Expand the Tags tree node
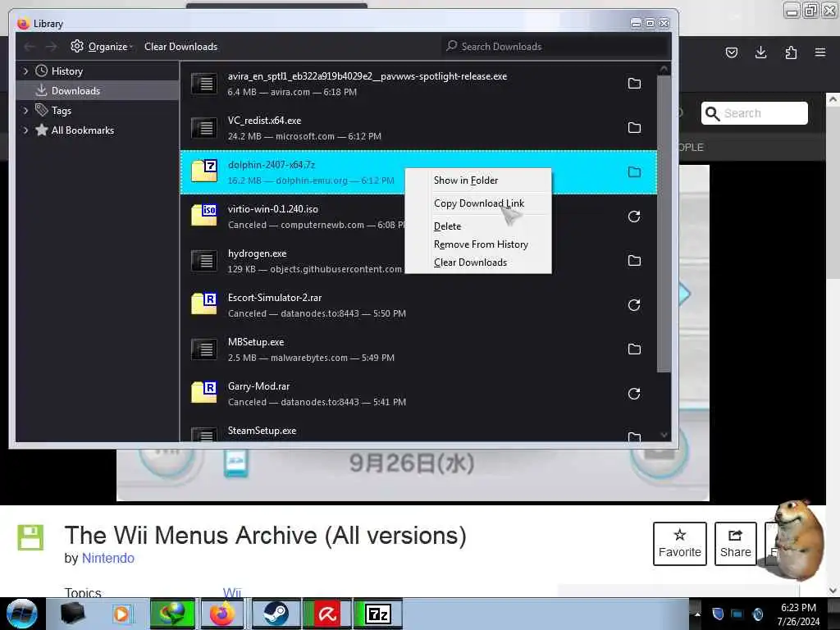Viewport: 840px width, 630px height. pos(25,111)
